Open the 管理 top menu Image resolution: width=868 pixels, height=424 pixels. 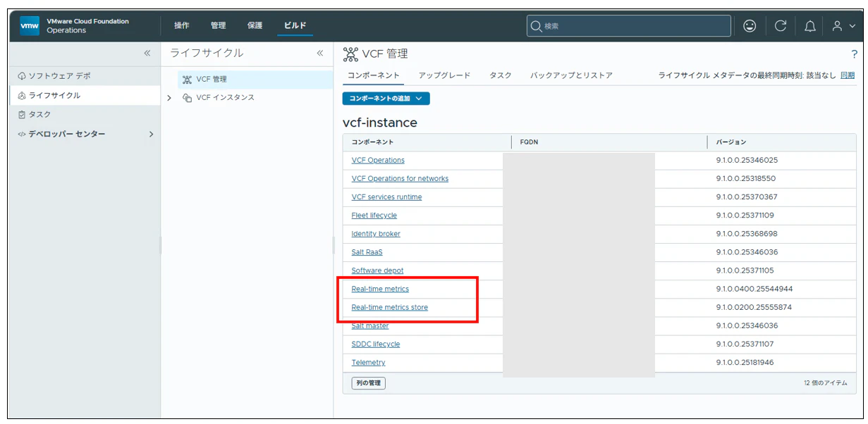219,26
